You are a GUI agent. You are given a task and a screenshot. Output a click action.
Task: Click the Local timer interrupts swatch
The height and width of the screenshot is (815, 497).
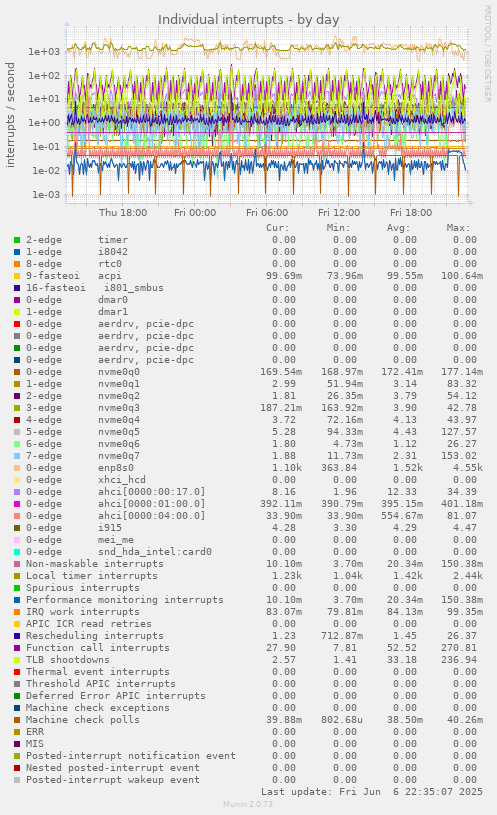click(x=17, y=576)
